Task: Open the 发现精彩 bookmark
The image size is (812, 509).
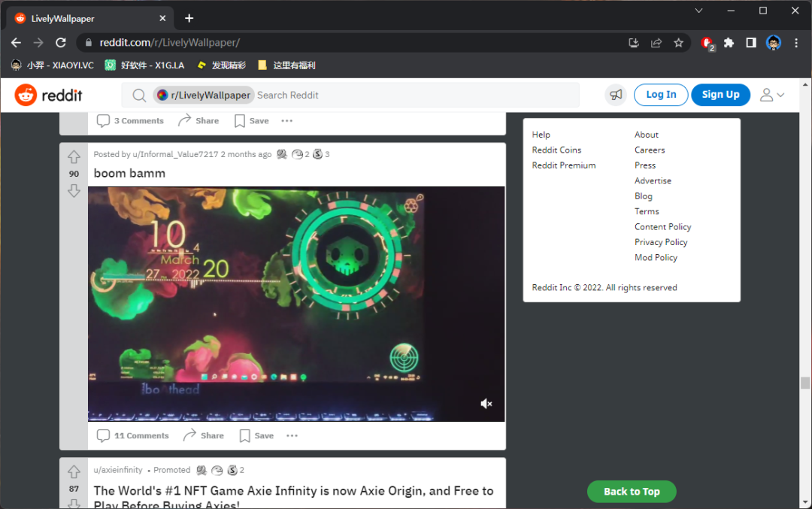Action: click(x=222, y=65)
